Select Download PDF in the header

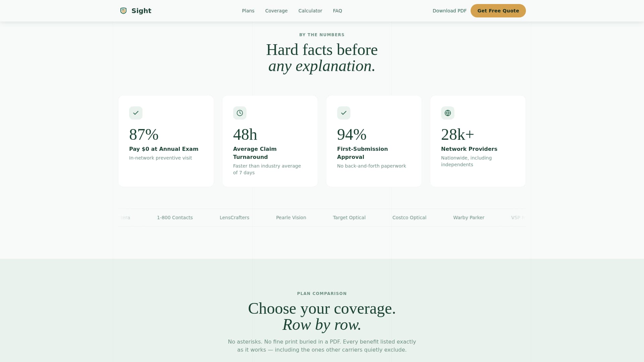tap(449, 11)
